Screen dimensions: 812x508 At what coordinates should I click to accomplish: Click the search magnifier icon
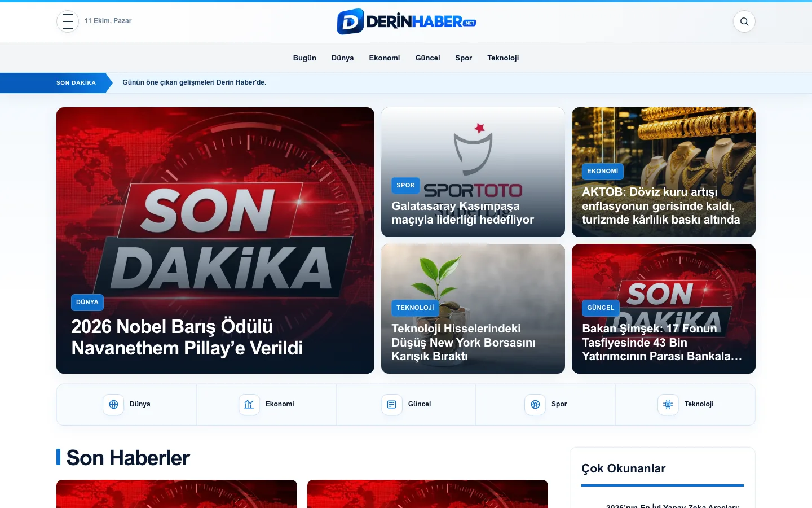(x=744, y=21)
